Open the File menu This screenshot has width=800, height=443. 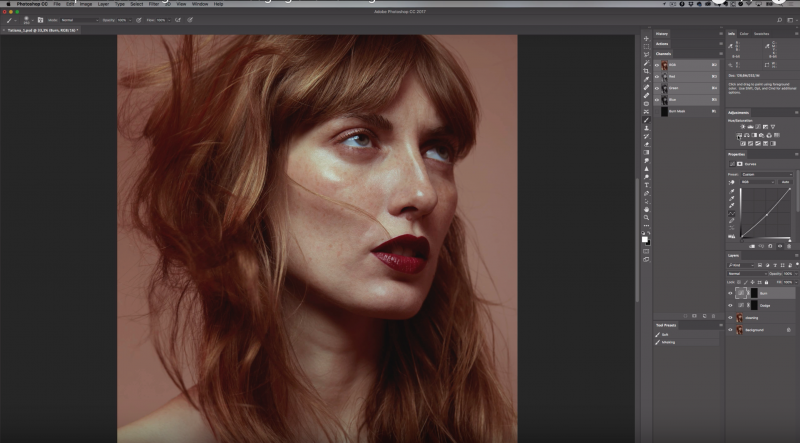point(57,4)
